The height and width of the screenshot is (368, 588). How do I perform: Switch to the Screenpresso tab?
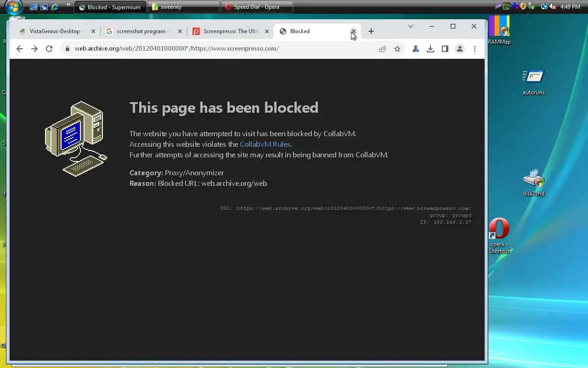[x=230, y=31]
